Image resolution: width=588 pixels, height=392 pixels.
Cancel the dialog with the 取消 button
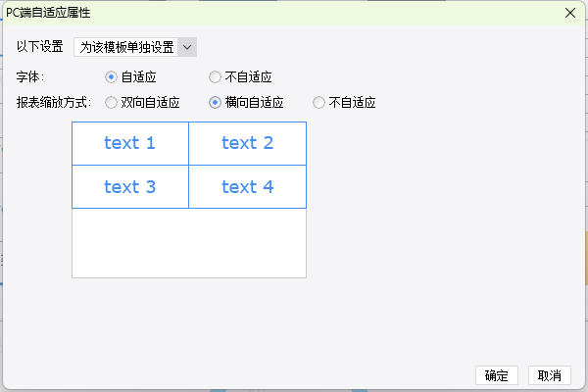pos(550,375)
